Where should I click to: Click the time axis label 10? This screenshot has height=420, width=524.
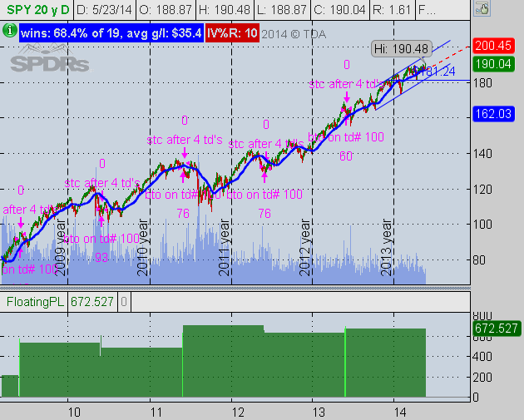coord(74,413)
